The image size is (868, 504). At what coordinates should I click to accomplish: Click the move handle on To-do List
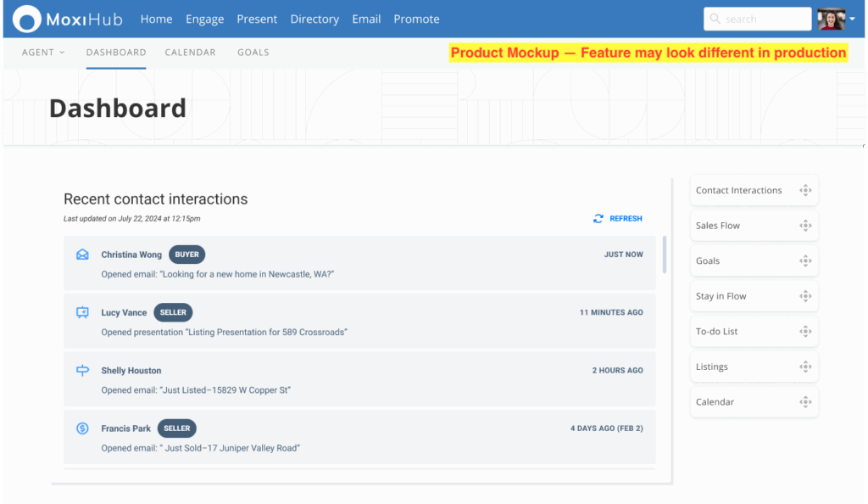(805, 331)
